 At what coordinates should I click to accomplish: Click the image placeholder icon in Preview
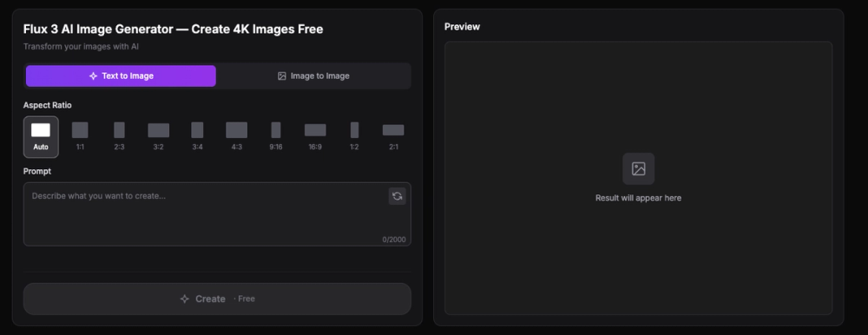[x=638, y=169]
